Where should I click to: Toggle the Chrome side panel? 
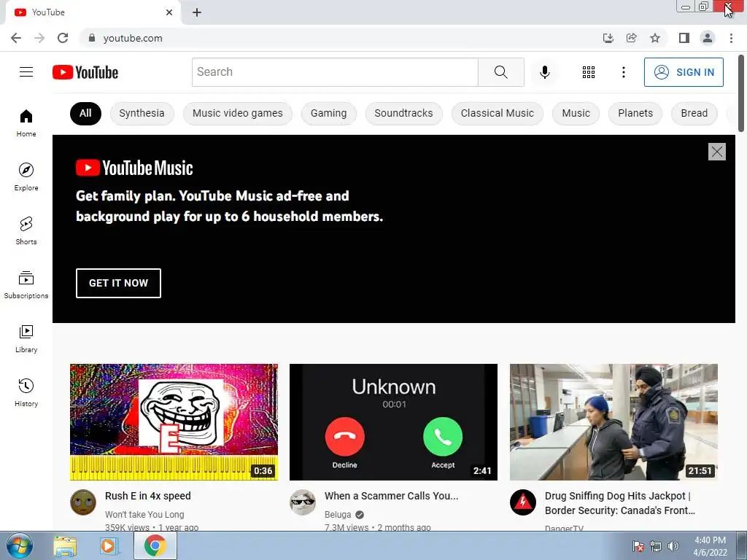[684, 38]
